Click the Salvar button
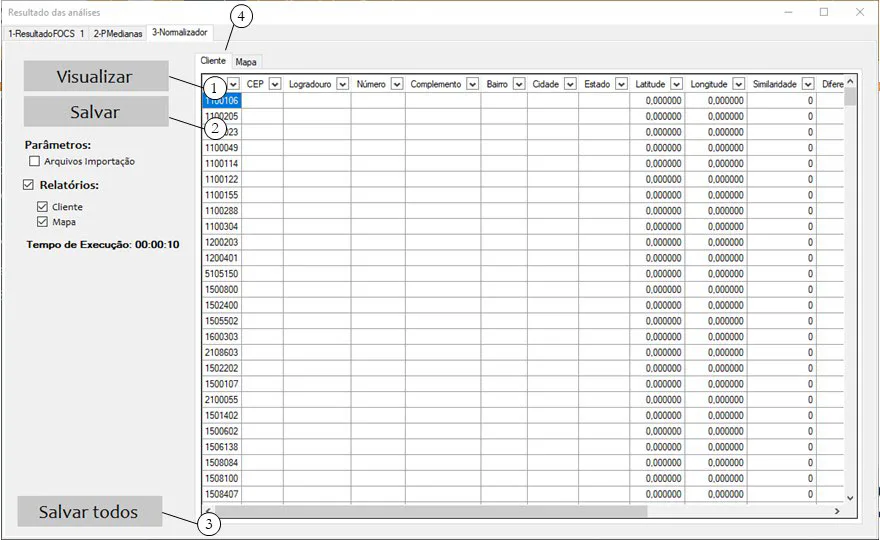880x540 pixels. pos(96,112)
